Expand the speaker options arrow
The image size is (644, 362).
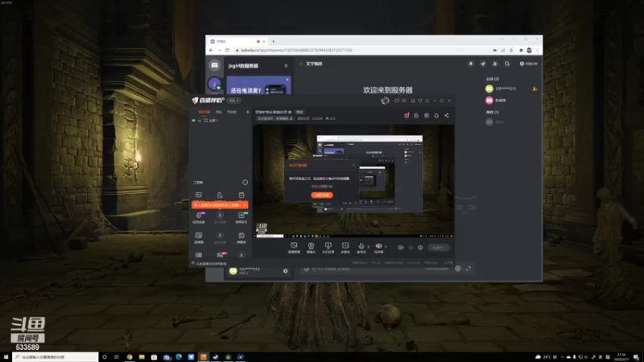[386, 247]
